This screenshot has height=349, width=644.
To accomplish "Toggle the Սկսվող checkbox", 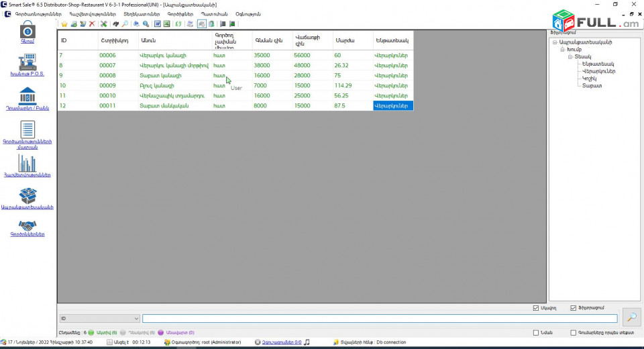I will tap(535, 308).
